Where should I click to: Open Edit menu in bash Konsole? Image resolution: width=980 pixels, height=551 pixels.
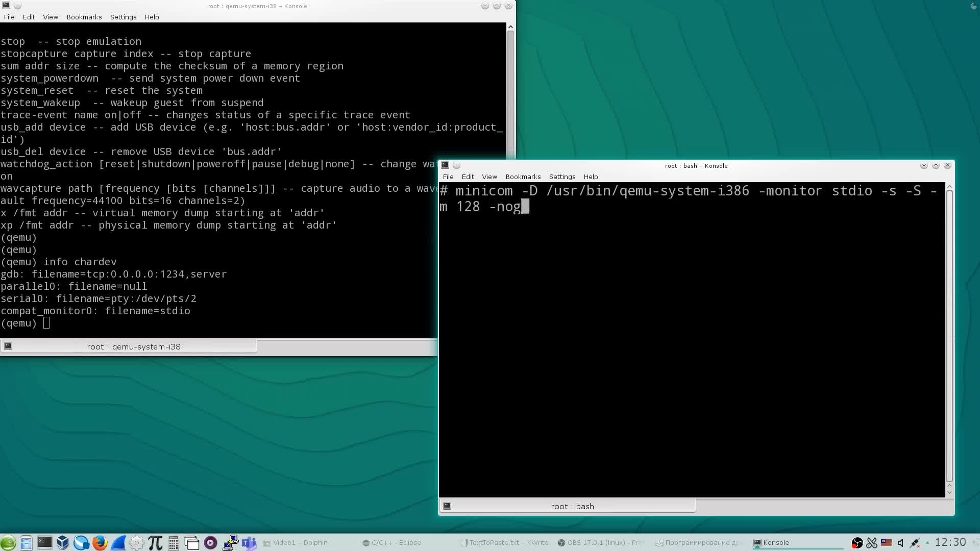(468, 177)
